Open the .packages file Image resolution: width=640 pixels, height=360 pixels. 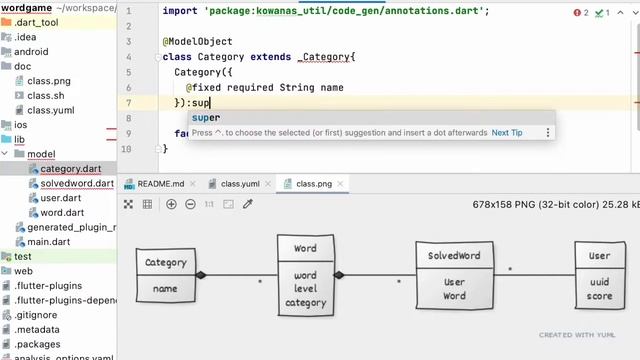tap(37, 344)
